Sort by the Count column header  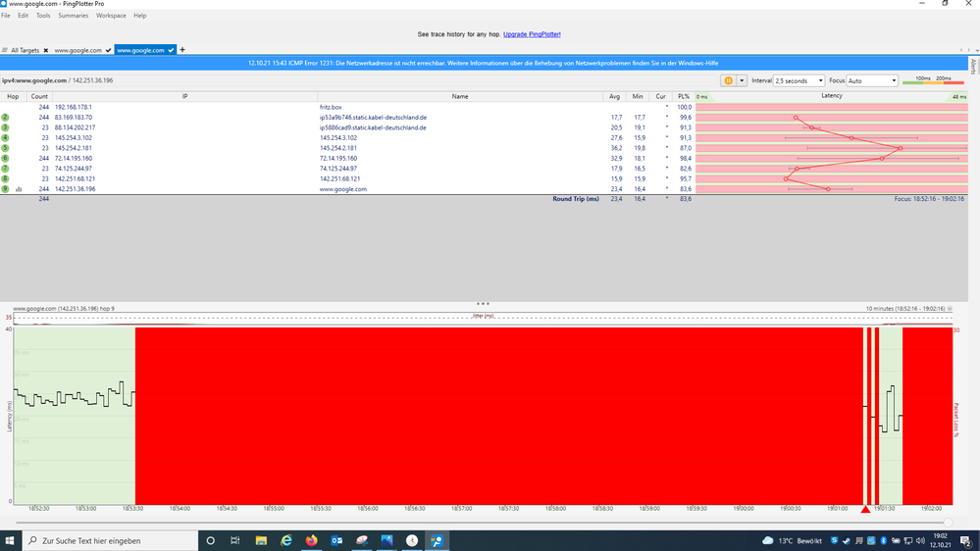pos(39,96)
